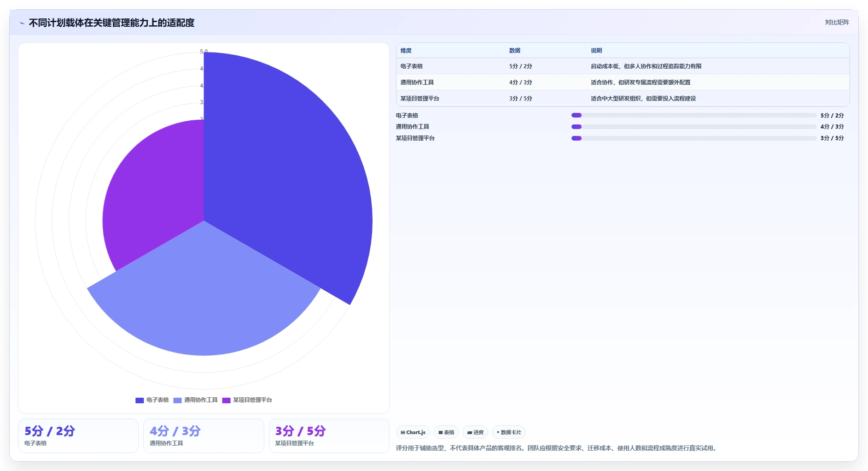The width and height of the screenshot is (868, 471).
Task: Toggle 电子表格 legend item in chart
Action: 152,400
